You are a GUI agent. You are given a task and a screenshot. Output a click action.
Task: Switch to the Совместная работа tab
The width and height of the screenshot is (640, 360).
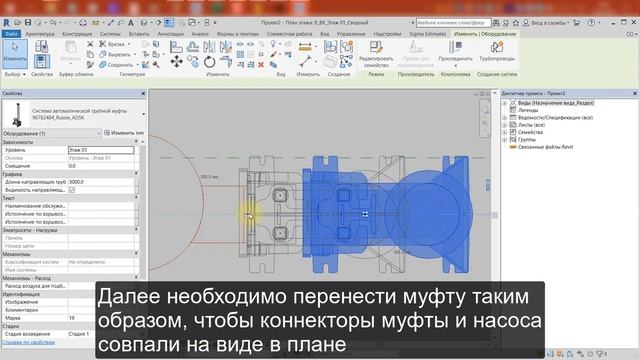[289, 34]
